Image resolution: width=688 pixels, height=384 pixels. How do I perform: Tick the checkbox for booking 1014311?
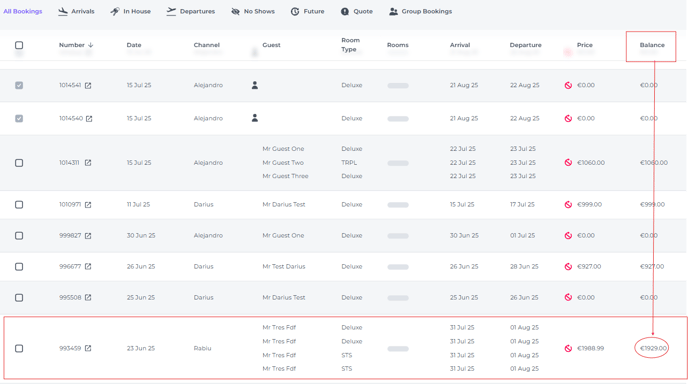[x=19, y=163]
